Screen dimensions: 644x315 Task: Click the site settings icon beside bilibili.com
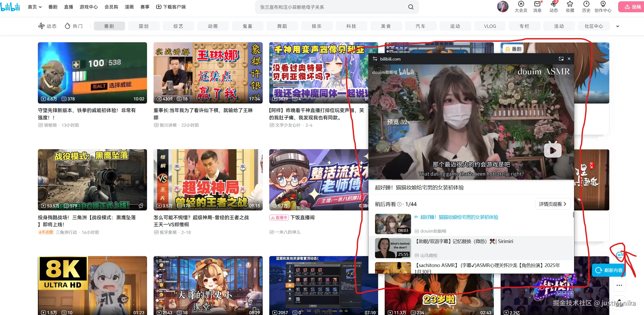coord(375,59)
